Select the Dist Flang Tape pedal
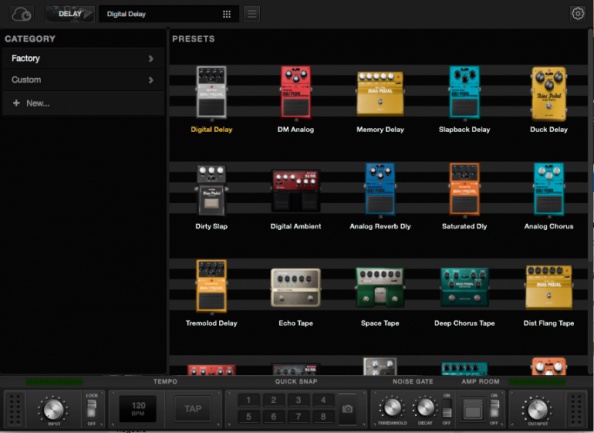The width and height of the screenshot is (594, 433). [x=549, y=287]
